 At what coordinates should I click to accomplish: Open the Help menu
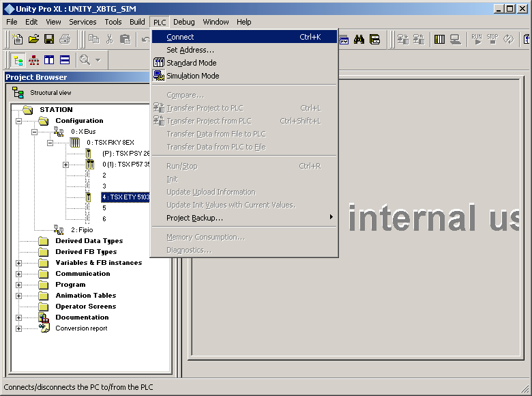243,22
